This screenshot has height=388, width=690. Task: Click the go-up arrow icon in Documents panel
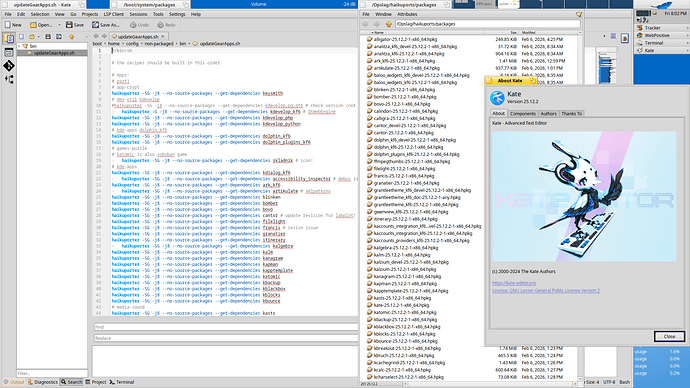72,37
